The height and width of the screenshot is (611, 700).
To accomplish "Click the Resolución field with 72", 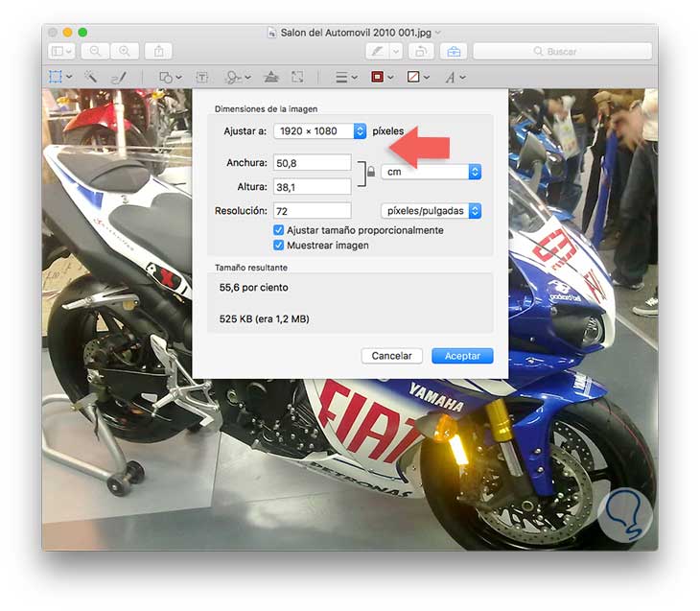I will click(312, 211).
